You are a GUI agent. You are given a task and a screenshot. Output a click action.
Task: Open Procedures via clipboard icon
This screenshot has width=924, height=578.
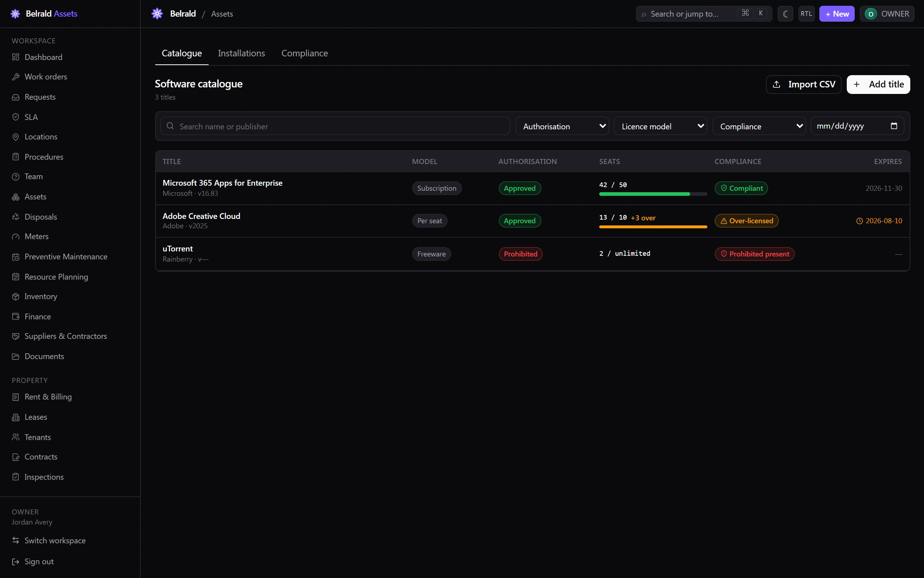coord(16,157)
